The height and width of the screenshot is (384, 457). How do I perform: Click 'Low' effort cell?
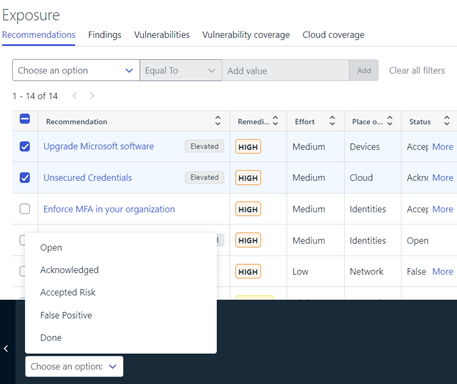coord(300,272)
